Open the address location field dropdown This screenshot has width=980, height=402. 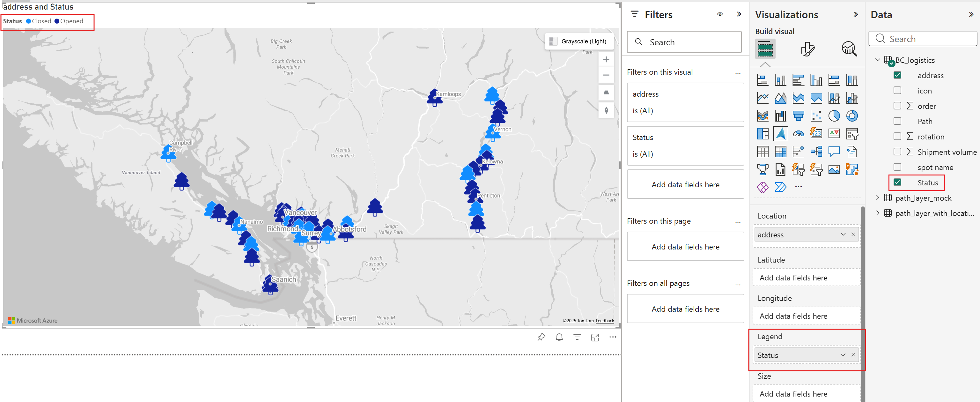(843, 234)
